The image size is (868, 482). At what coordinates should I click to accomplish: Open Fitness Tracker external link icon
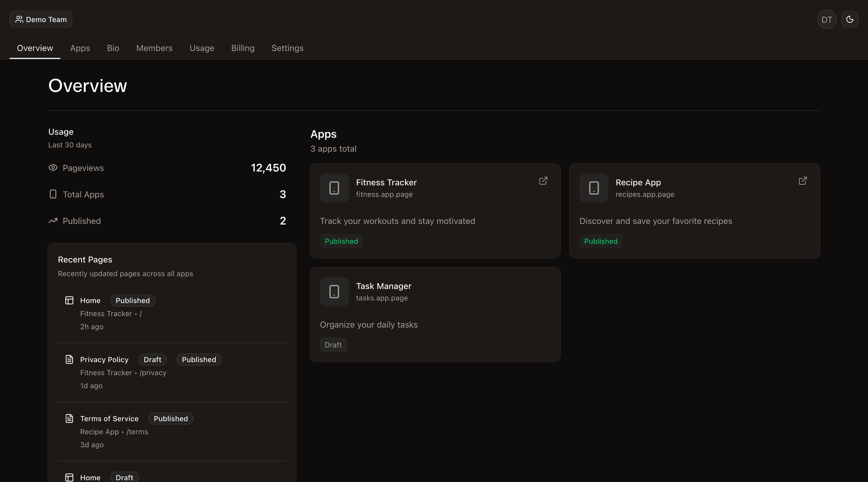tap(543, 181)
